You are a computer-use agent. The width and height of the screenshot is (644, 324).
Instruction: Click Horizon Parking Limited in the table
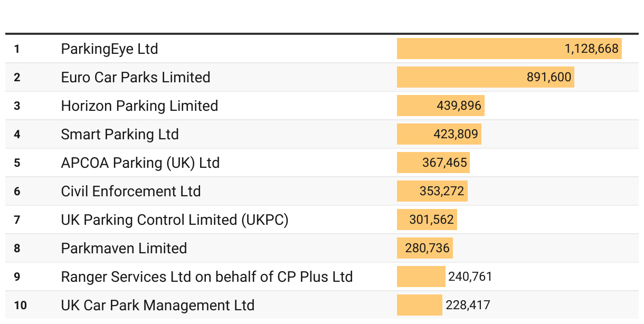(x=139, y=106)
